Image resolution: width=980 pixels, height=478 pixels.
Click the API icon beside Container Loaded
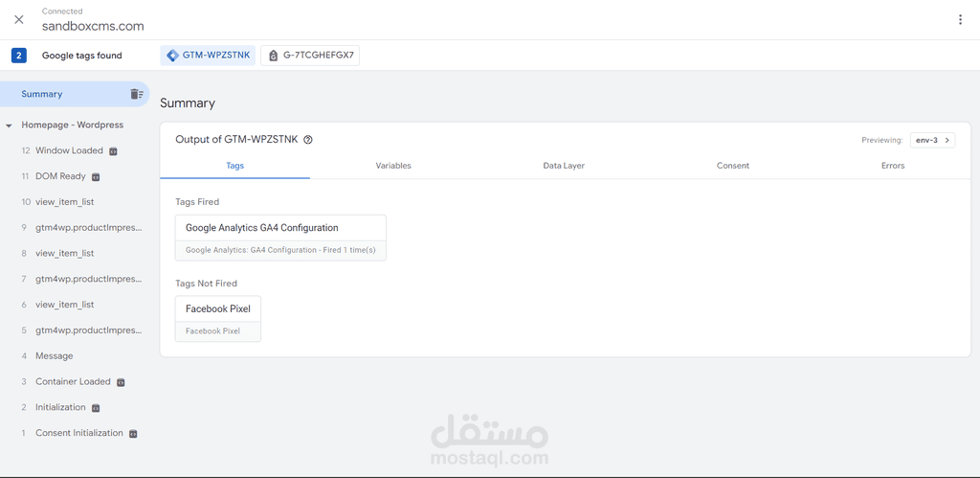(121, 382)
